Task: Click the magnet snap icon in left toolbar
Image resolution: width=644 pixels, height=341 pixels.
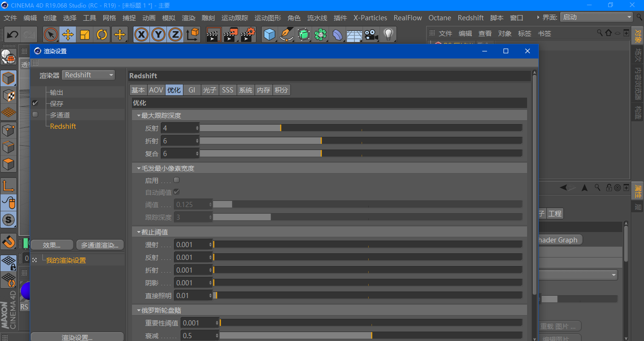Action: pos(8,241)
